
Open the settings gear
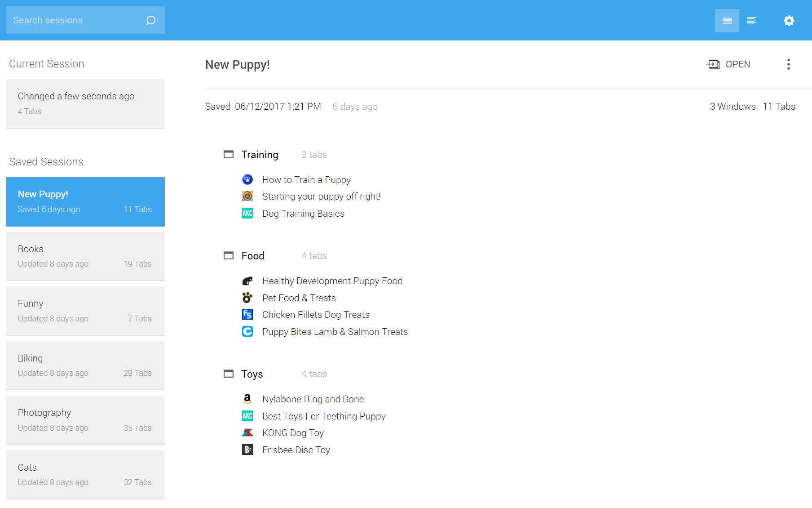coord(789,21)
